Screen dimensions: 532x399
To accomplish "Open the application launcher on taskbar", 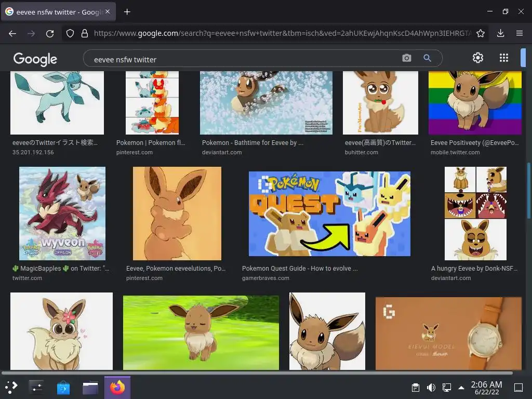I will pos(11,387).
